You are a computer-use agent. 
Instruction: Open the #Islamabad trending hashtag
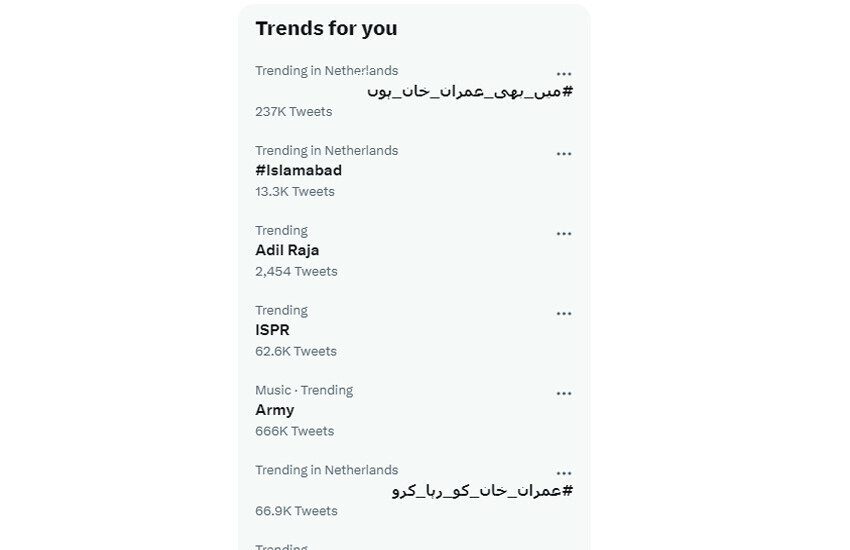pos(298,170)
